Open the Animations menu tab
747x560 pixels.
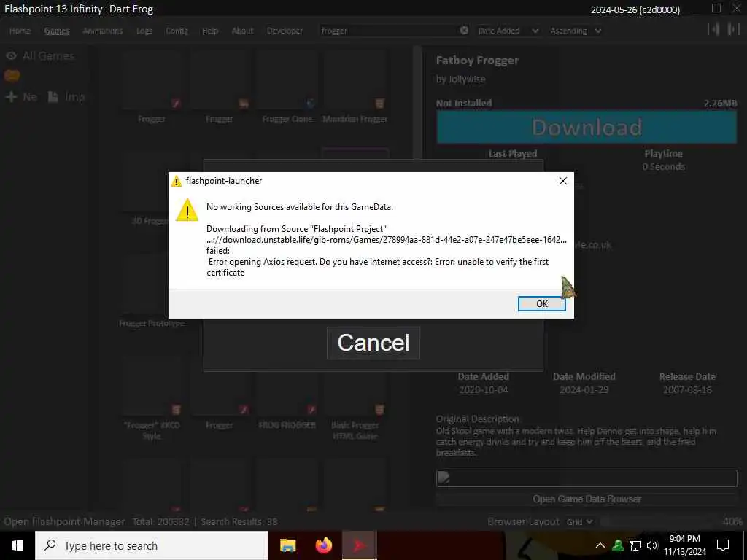click(x=102, y=31)
